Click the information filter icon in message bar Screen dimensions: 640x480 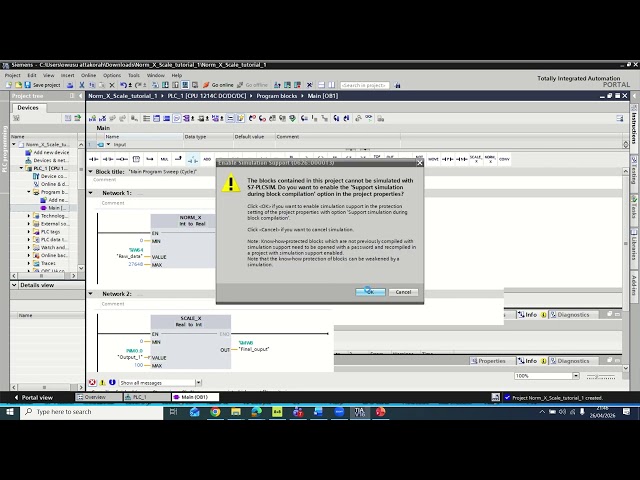pyautogui.click(x=112, y=382)
